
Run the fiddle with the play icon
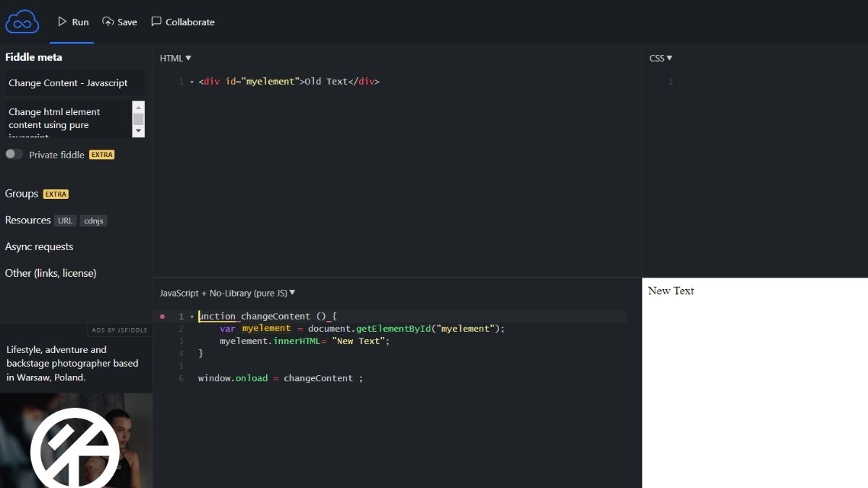point(63,22)
